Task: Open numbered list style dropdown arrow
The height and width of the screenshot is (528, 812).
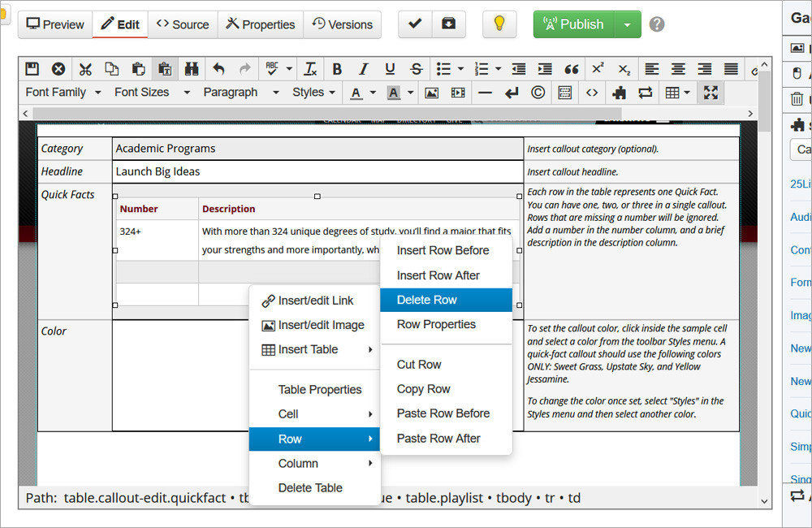Action: [499, 69]
